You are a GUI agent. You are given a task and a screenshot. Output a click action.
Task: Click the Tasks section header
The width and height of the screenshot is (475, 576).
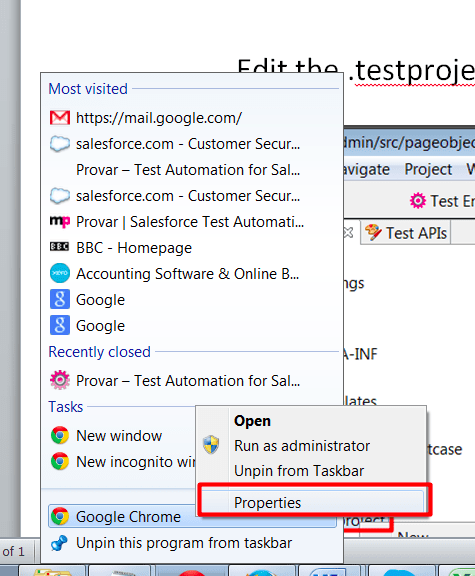pos(66,407)
